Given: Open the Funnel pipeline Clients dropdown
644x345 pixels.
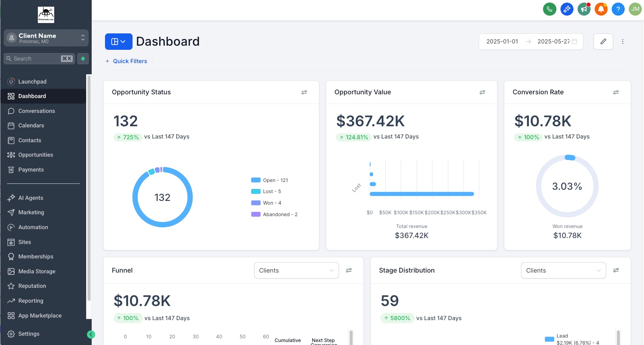Looking at the screenshot, I should tap(296, 270).
